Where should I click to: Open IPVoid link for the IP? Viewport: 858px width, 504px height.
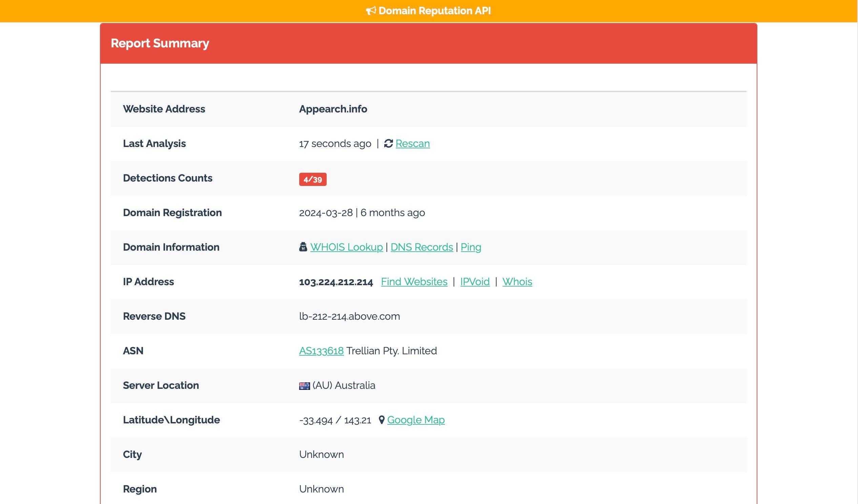pyautogui.click(x=475, y=282)
